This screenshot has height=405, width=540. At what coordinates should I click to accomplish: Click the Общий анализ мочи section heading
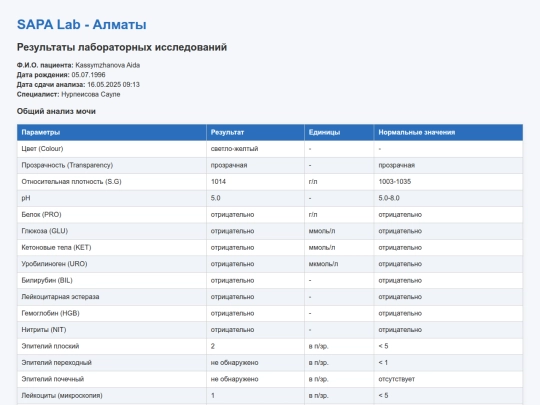tap(56, 111)
